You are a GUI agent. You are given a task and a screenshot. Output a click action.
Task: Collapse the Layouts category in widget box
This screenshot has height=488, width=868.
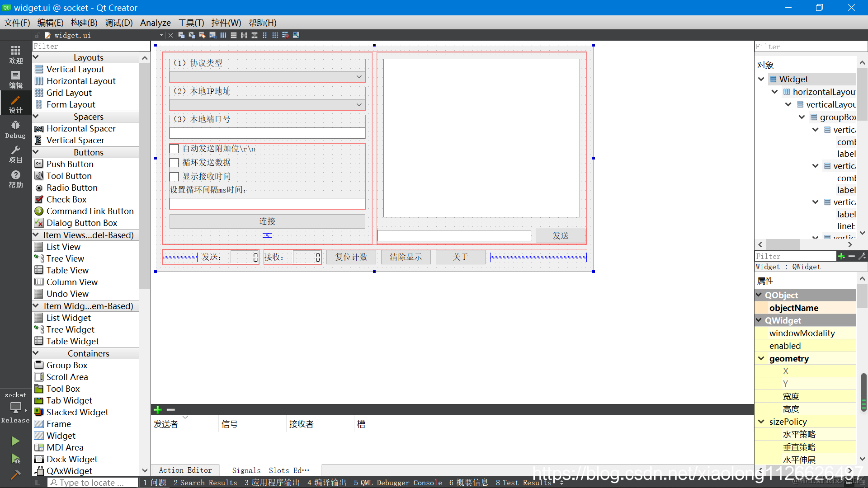36,57
